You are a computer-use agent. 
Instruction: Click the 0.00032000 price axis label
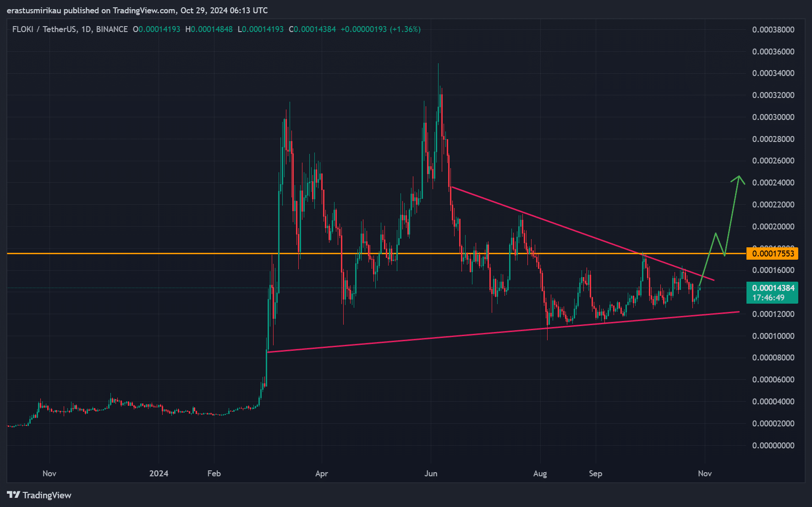(x=773, y=95)
